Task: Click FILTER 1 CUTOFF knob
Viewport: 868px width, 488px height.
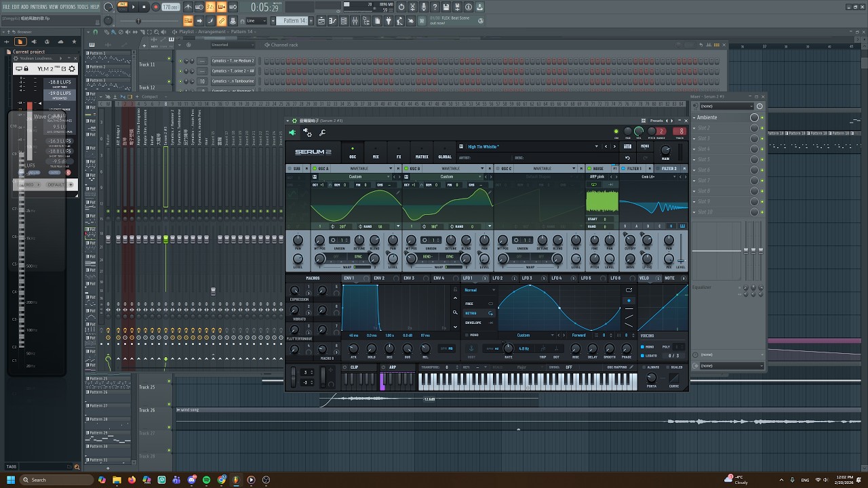Action: point(630,240)
